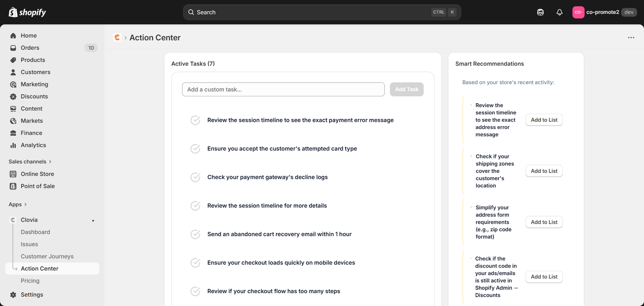Mark checkout loads quickly on mobile done
The image size is (644, 306).
[x=195, y=263]
